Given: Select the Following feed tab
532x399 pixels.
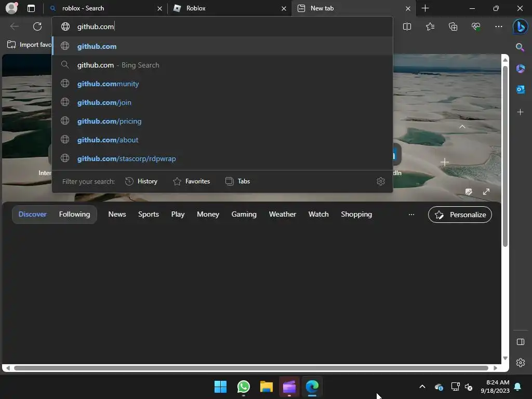Looking at the screenshot, I should pos(75,215).
